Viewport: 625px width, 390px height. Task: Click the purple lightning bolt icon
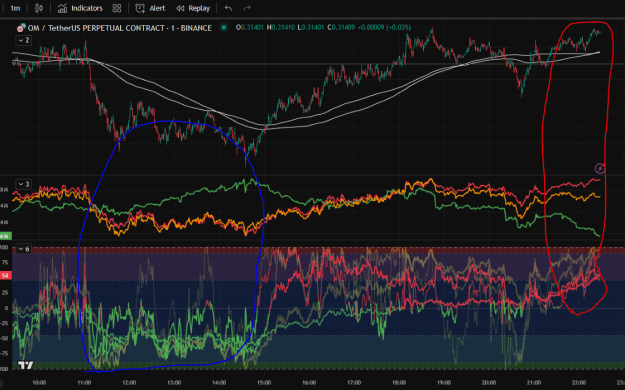tap(600, 169)
